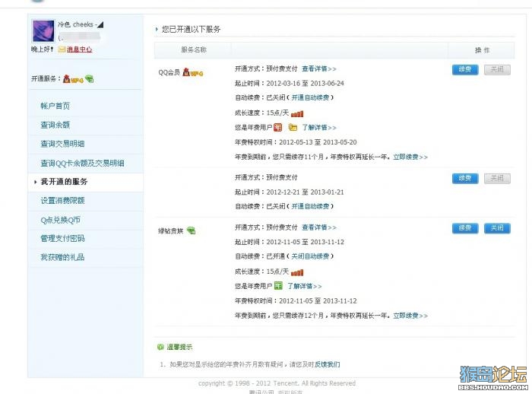Click 开通自动续费 link in 2012-12-21 row
Screen dimensions: 532x394
(310, 207)
